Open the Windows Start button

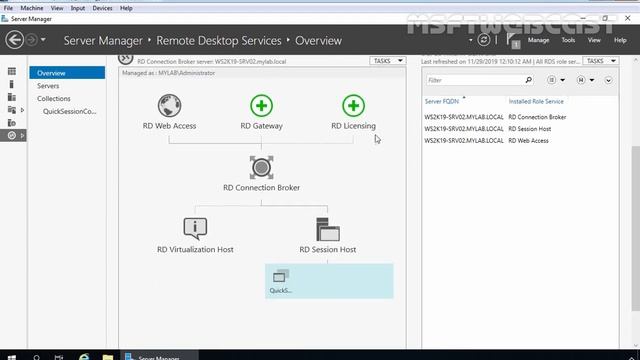(x=11, y=357)
